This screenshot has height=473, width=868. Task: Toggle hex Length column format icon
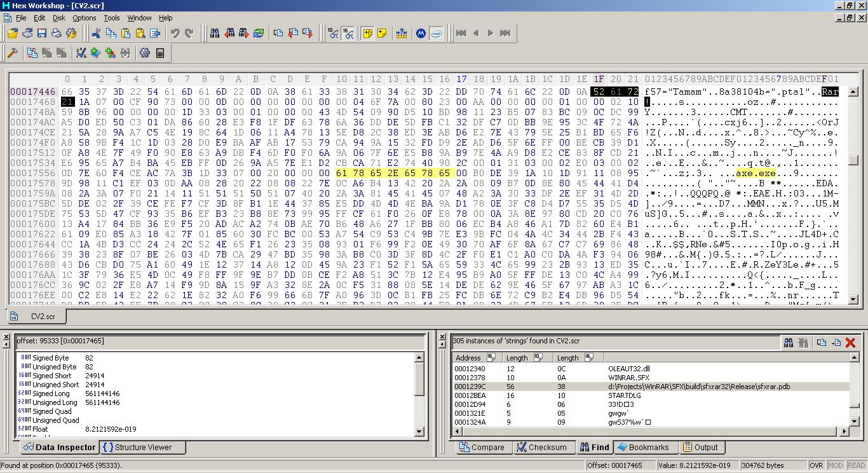589,357
